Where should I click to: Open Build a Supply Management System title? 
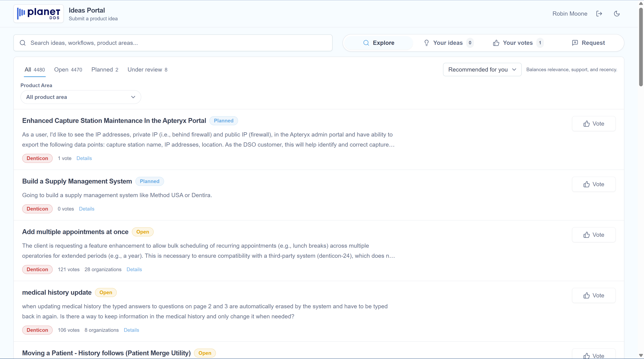tap(77, 181)
